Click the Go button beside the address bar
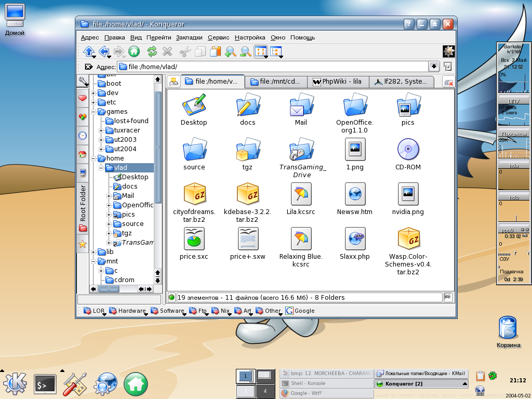 447,66
